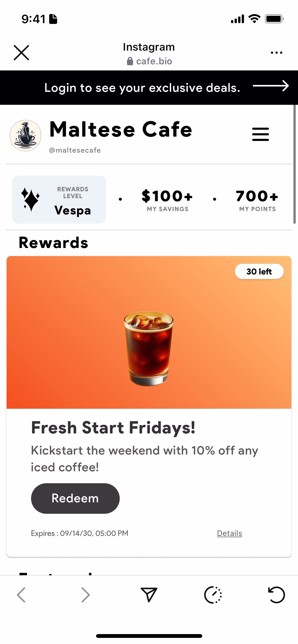View the 700+ My Points stat

click(257, 200)
